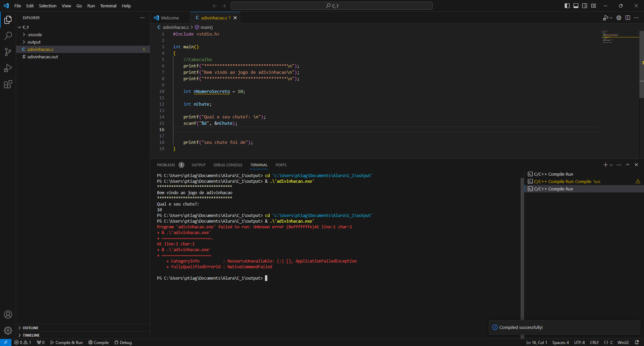Expand the TIMELINE section

pyautogui.click(x=83, y=335)
